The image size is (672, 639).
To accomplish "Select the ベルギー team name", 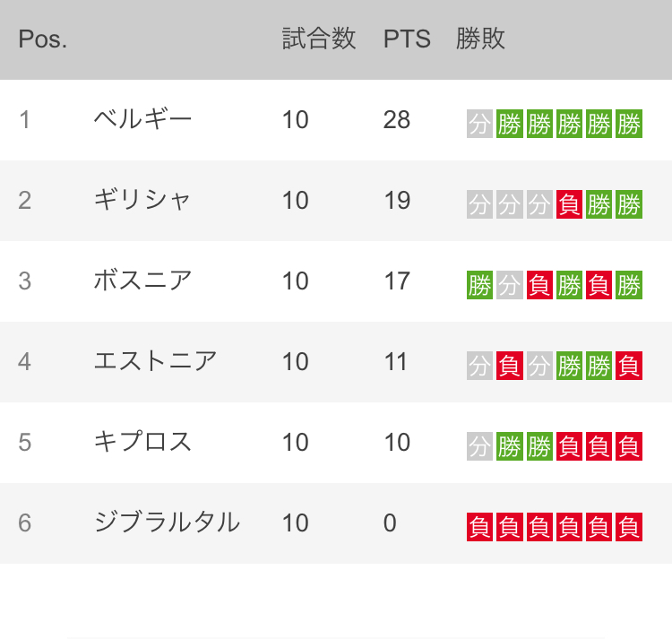I will point(142,119).
